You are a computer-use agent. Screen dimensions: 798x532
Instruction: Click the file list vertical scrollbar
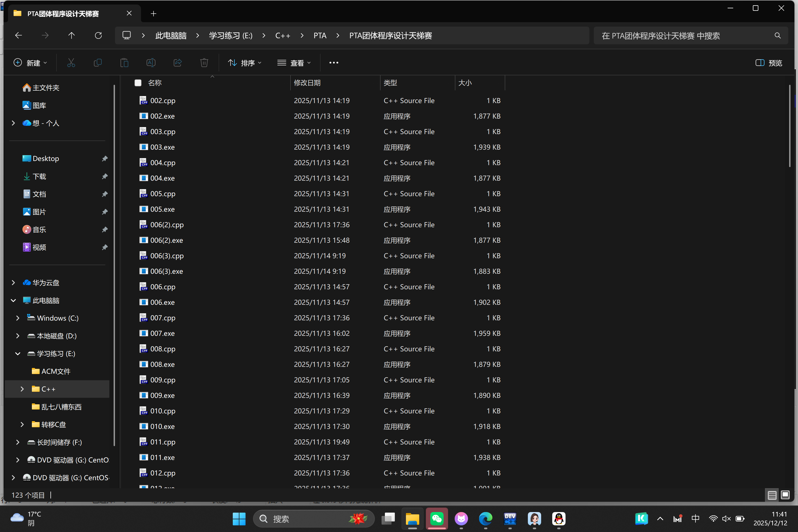point(790,126)
